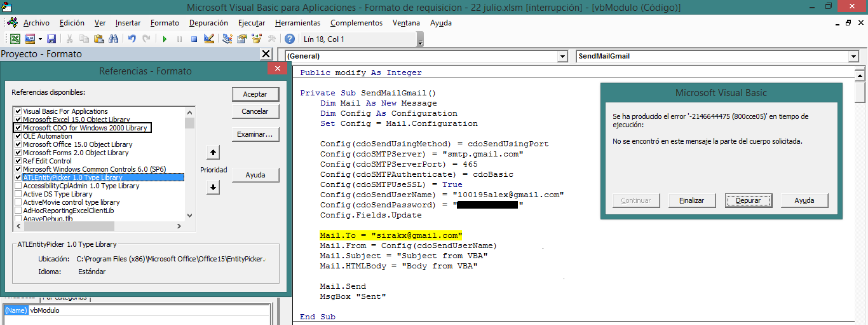Click the Examinar... button
868x325 pixels.
click(x=255, y=135)
